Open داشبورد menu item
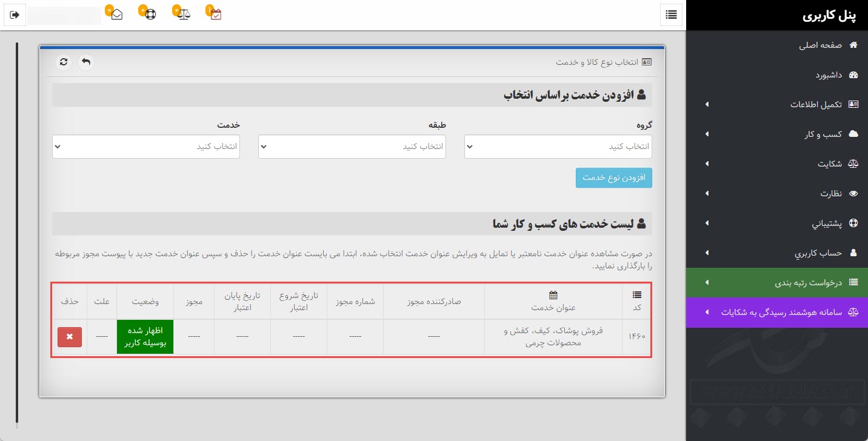The width and height of the screenshot is (868, 441). pyautogui.click(x=777, y=75)
